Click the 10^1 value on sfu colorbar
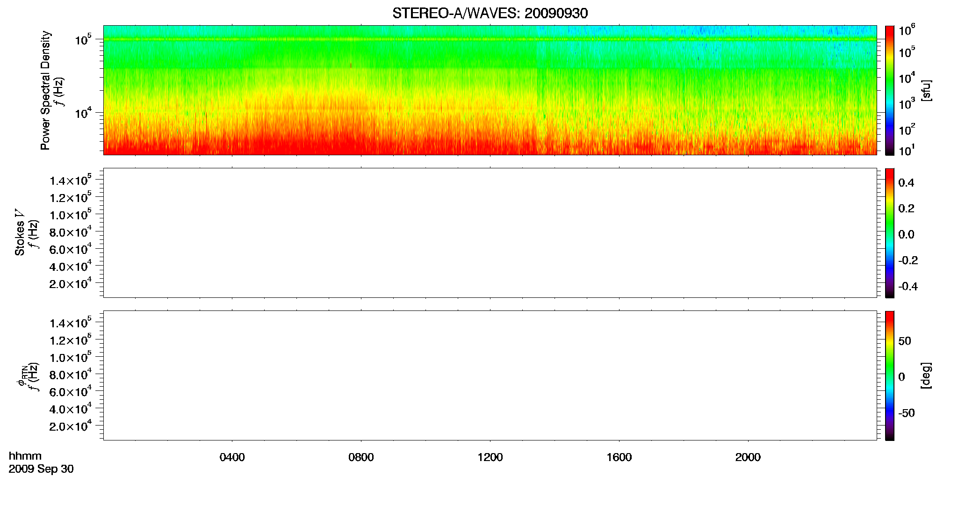 click(907, 150)
